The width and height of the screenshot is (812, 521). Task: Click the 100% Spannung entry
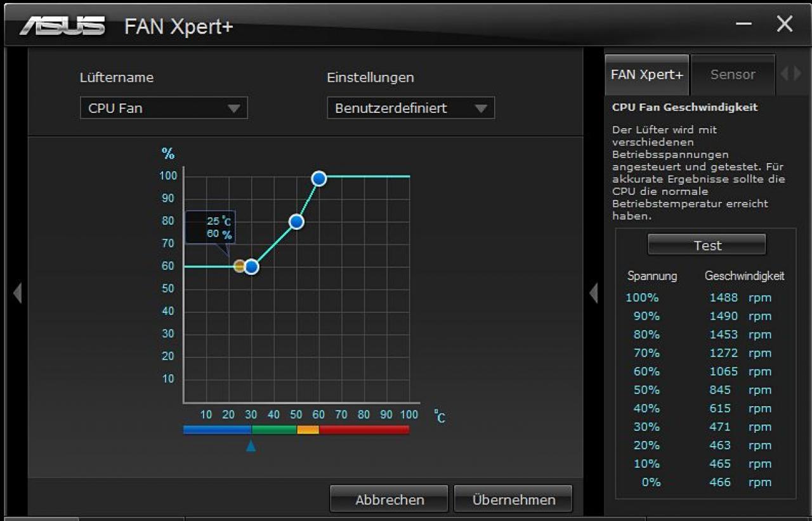(643, 298)
